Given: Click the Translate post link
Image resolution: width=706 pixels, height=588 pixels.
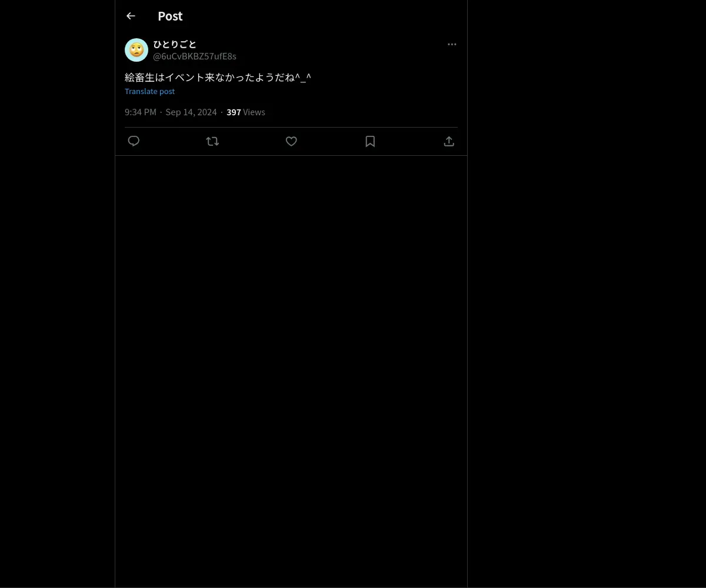Looking at the screenshot, I should (149, 91).
